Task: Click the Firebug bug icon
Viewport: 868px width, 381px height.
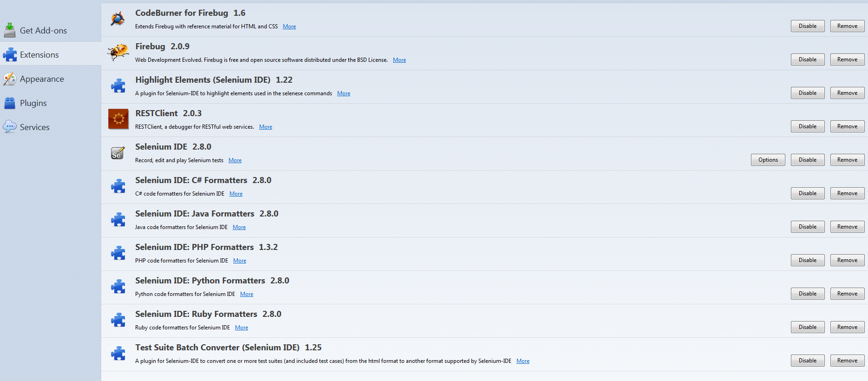Action: [x=118, y=52]
